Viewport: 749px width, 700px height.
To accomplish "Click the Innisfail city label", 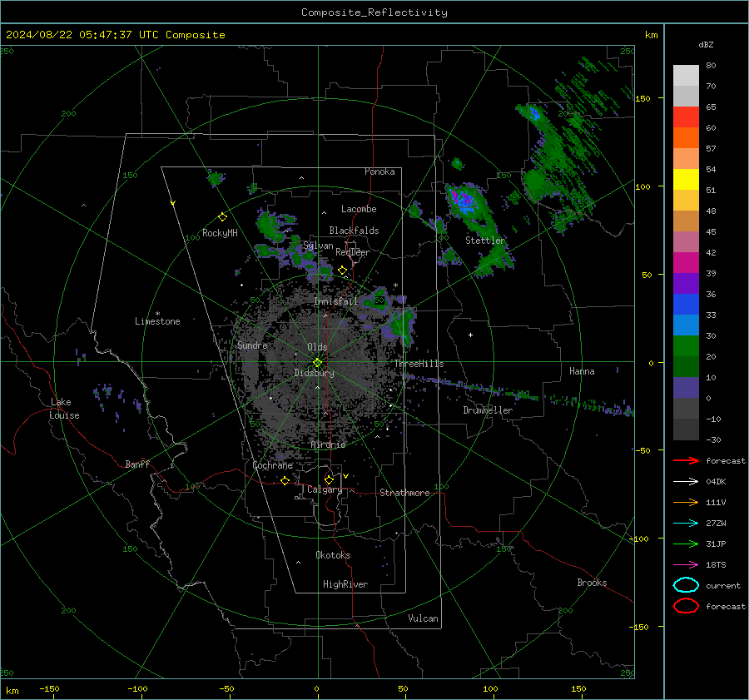I will pyautogui.click(x=335, y=301).
